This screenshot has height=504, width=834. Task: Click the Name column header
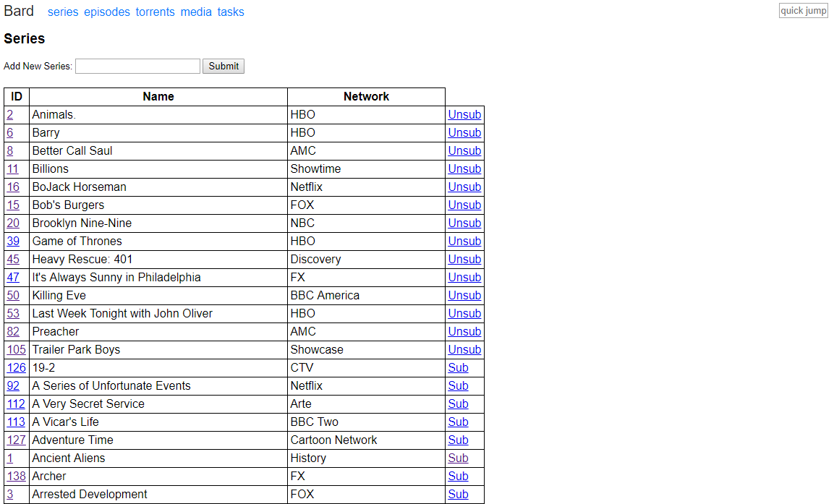[158, 97]
